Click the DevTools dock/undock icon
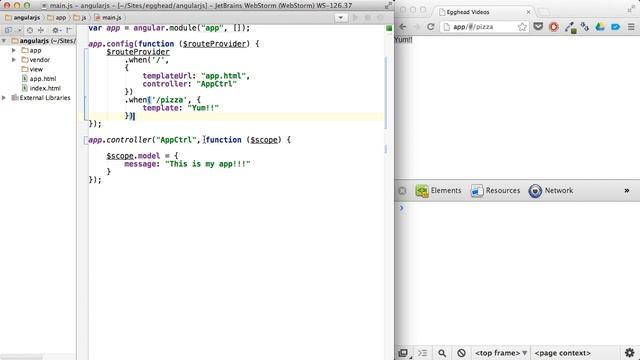 pyautogui.click(x=403, y=353)
